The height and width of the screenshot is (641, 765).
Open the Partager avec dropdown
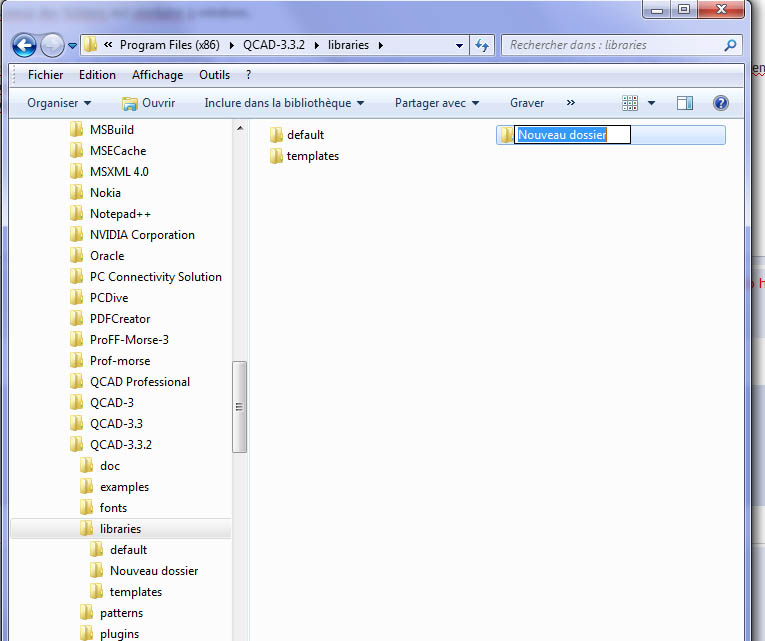pyautogui.click(x=437, y=103)
